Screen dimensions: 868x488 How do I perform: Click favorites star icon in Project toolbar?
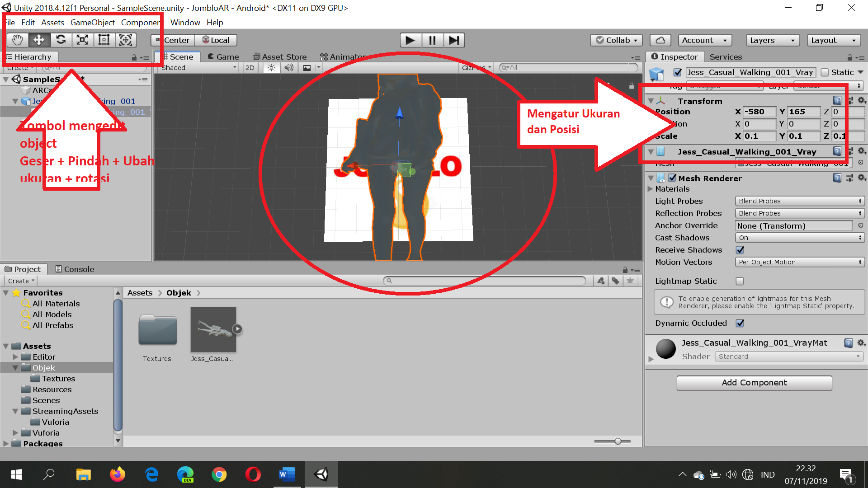(x=630, y=281)
